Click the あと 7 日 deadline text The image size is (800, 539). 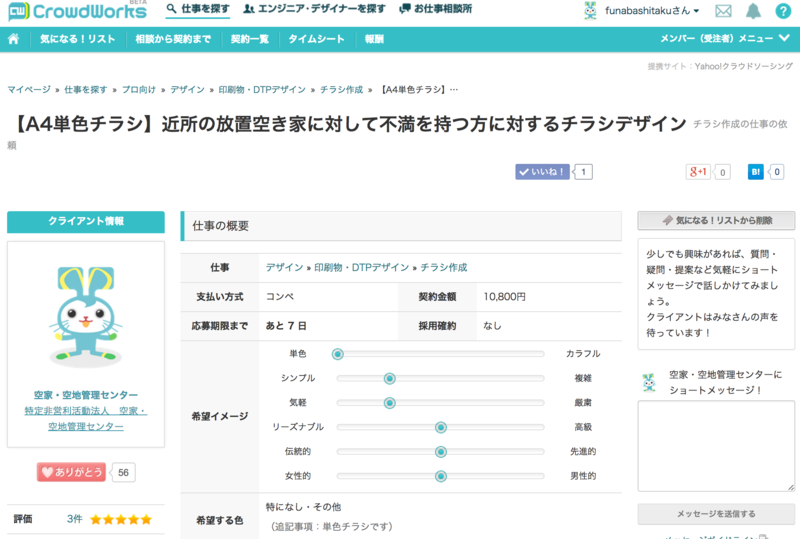[286, 326]
